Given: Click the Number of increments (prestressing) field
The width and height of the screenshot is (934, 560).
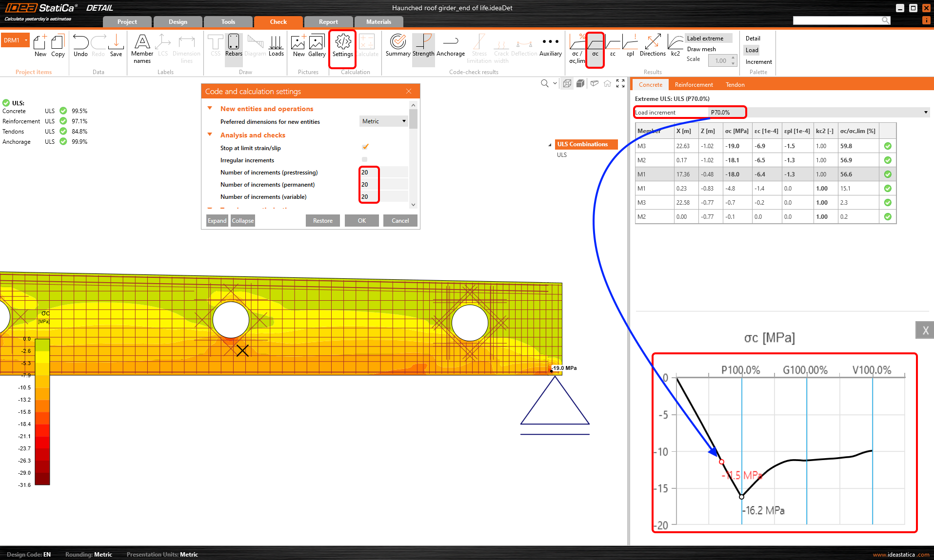Looking at the screenshot, I should [384, 173].
